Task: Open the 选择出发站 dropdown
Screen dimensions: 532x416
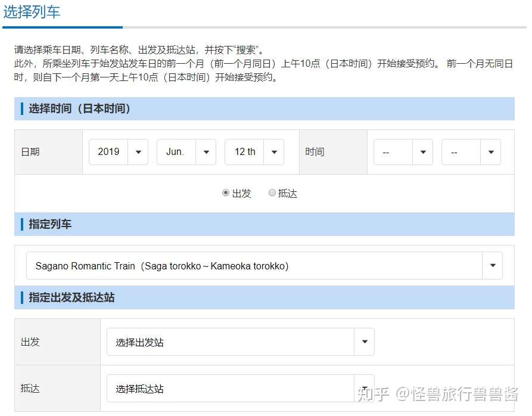Action: pos(241,342)
